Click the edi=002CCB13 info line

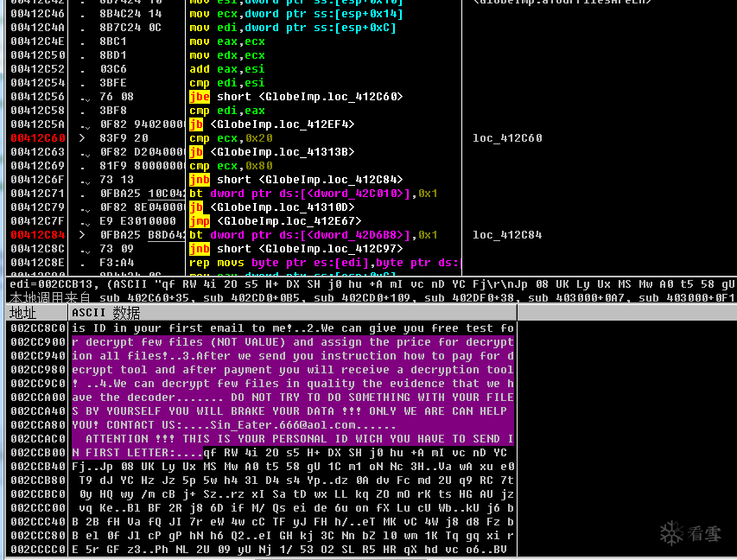tap(372, 284)
